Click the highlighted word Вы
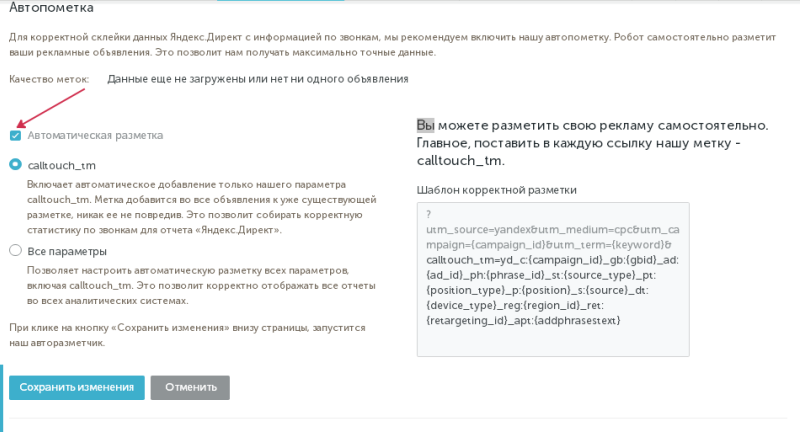 pos(426,125)
